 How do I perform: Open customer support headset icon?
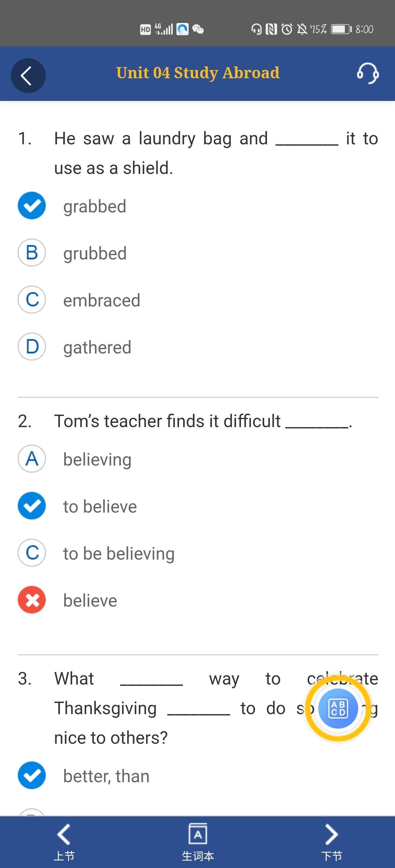[x=367, y=73]
